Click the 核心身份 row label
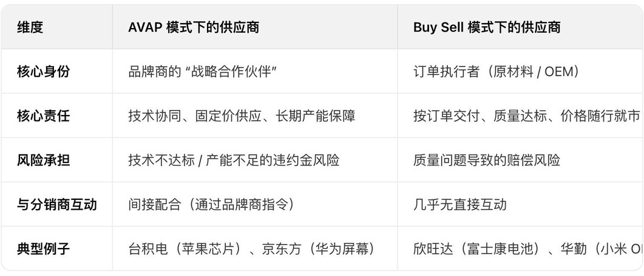Viewport: 644px width, 276px height. (x=43, y=71)
